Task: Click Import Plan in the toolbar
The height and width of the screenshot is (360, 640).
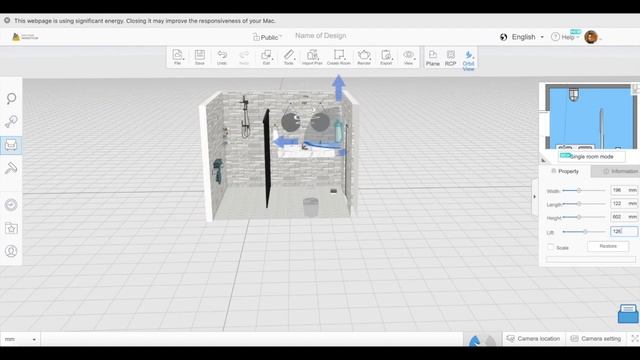Action: (x=312, y=57)
